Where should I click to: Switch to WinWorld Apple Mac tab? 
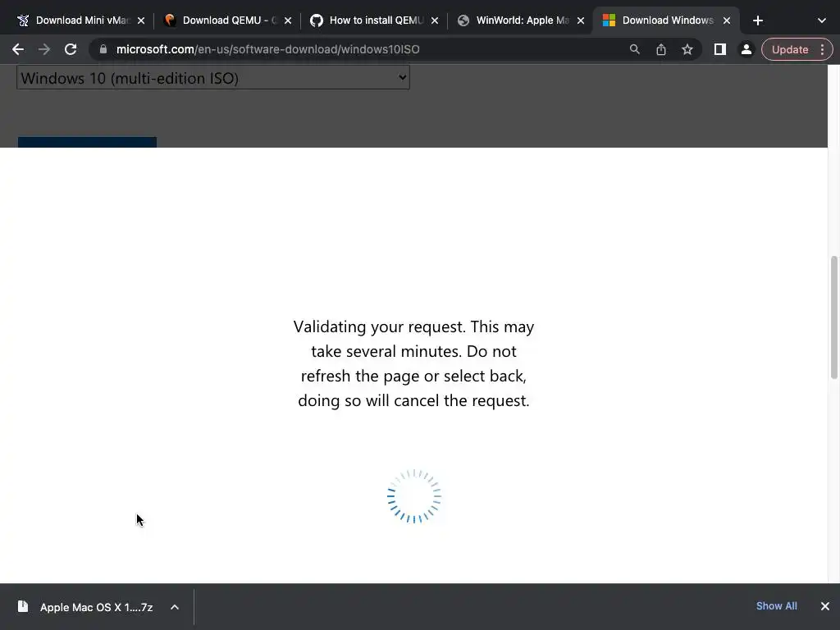(521, 21)
